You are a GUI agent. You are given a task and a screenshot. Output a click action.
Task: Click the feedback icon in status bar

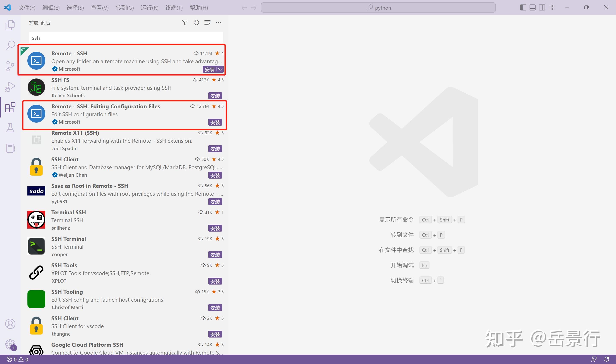pyautogui.click(x=594, y=359)
